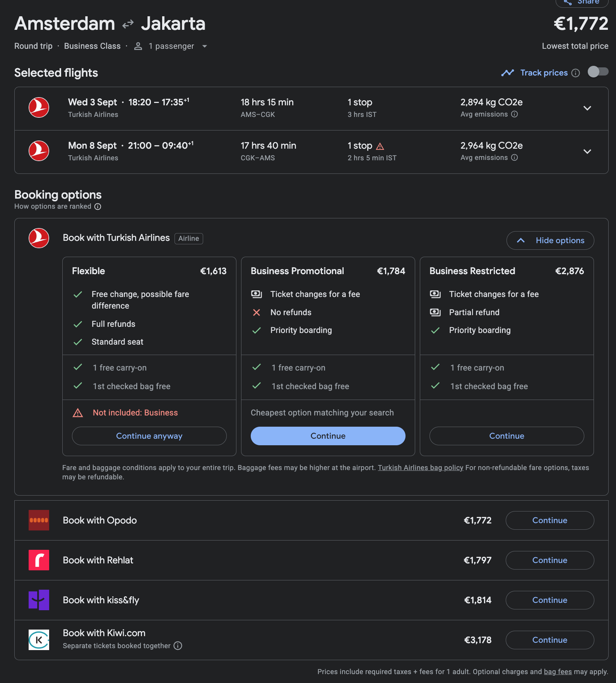
Task: Click the kiss&fly logo icon
Action: pyautogui.click(x=39, y=600)
